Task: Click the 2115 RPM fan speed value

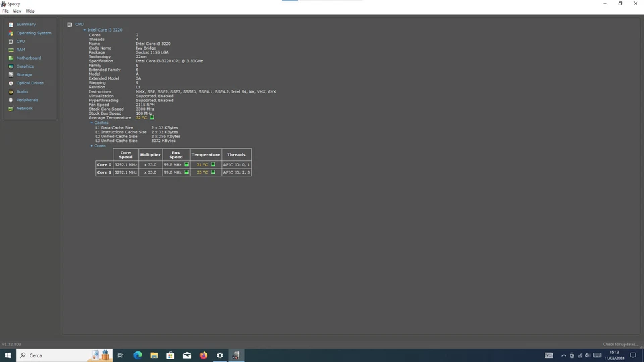Action: (x=145, y=105)
